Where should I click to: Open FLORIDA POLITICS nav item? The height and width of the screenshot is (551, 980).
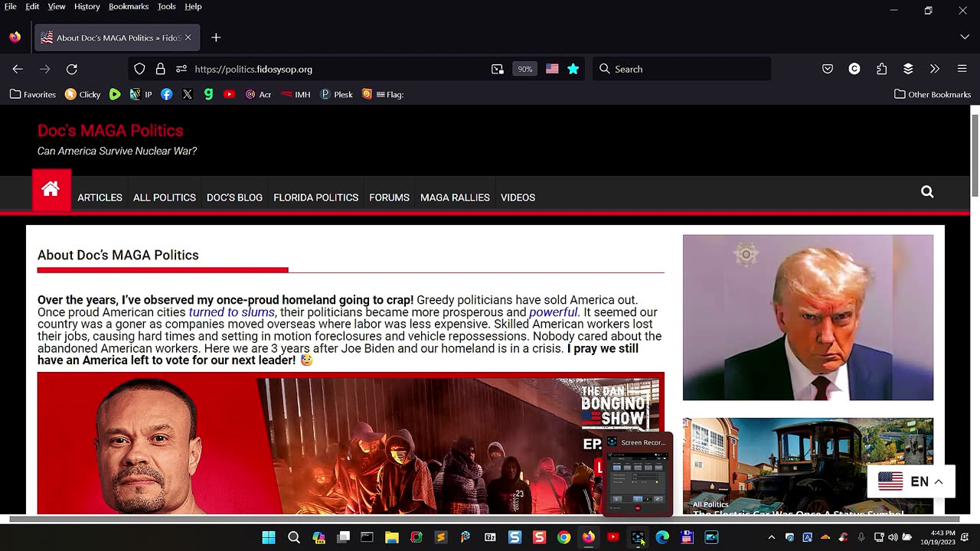tap(316, 197)
